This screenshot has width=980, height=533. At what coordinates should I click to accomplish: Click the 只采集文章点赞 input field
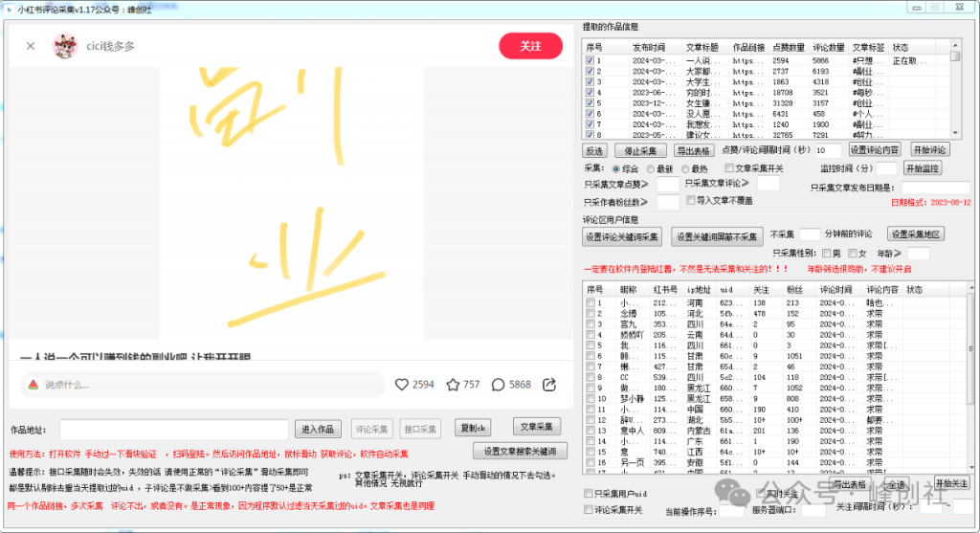[x=667, y=185]
